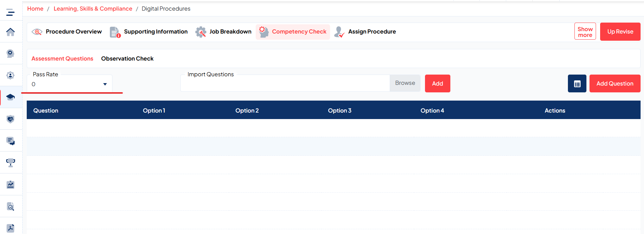Open the PDF document sidebar icon
The width and height of the screenshot is (644, 234).
[x=10, y=228]
